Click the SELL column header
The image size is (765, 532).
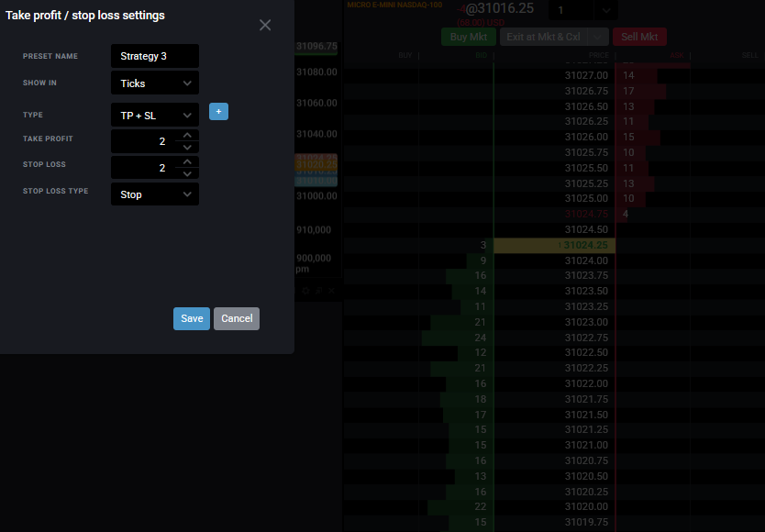pyautogui.click(x=750, y=56)
